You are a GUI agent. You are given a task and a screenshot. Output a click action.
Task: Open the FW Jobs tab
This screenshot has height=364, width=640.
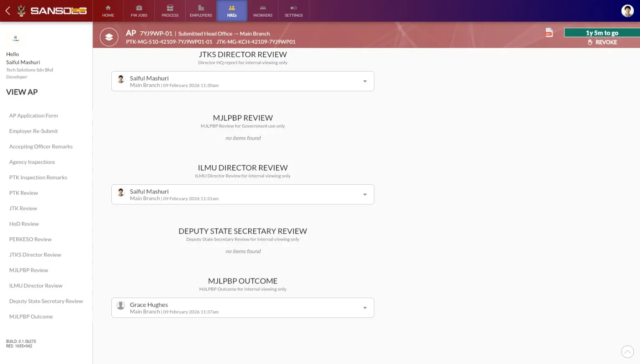[x=139, y=11]
